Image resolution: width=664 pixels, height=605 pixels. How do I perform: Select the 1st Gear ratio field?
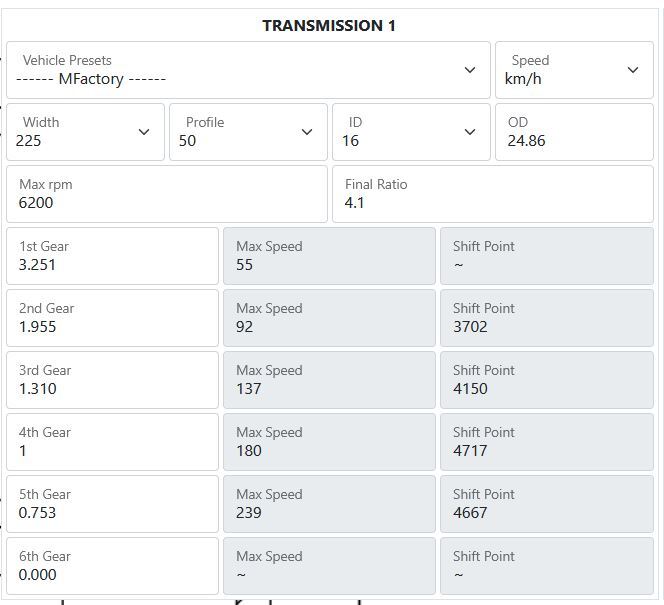pos(112,256)
